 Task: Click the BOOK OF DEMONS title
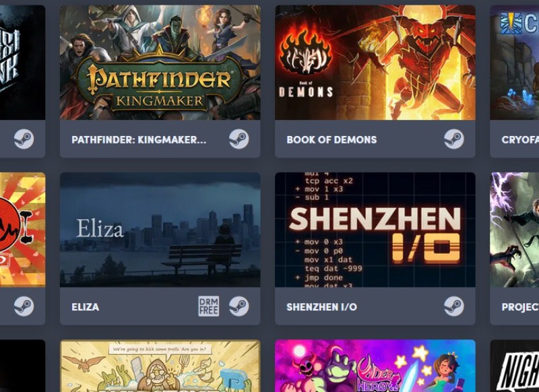pos(331,140)
